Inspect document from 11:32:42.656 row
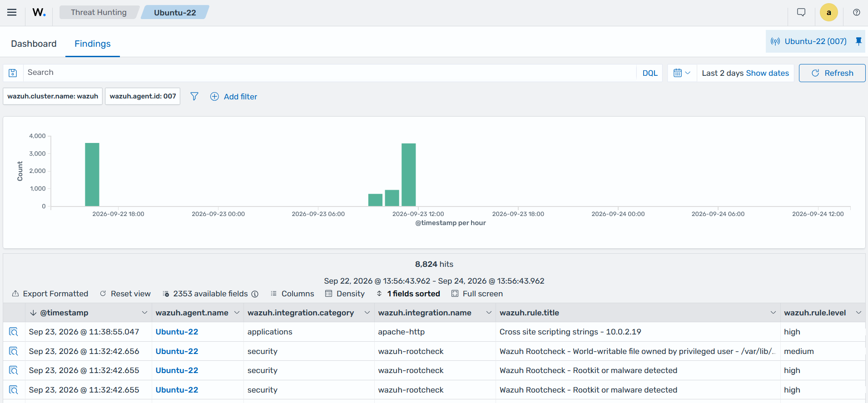The width and height of the screenshot is (868, 403). click(x=14, y=351)
